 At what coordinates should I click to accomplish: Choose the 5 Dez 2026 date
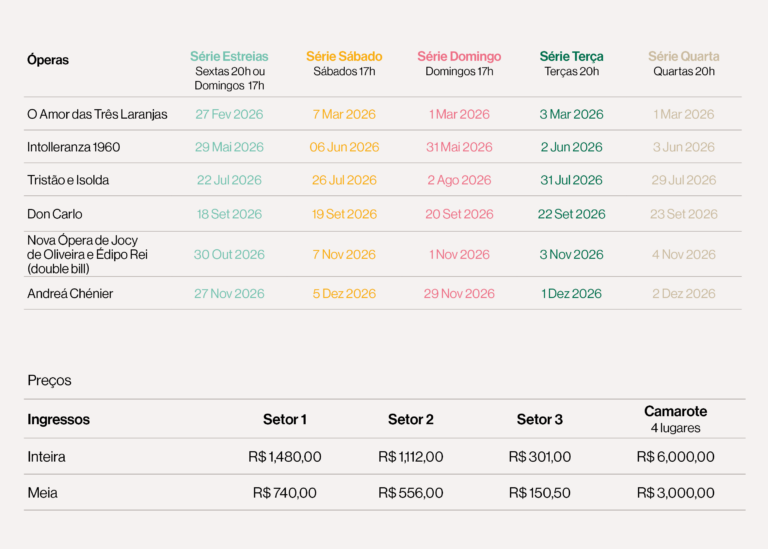344,294
